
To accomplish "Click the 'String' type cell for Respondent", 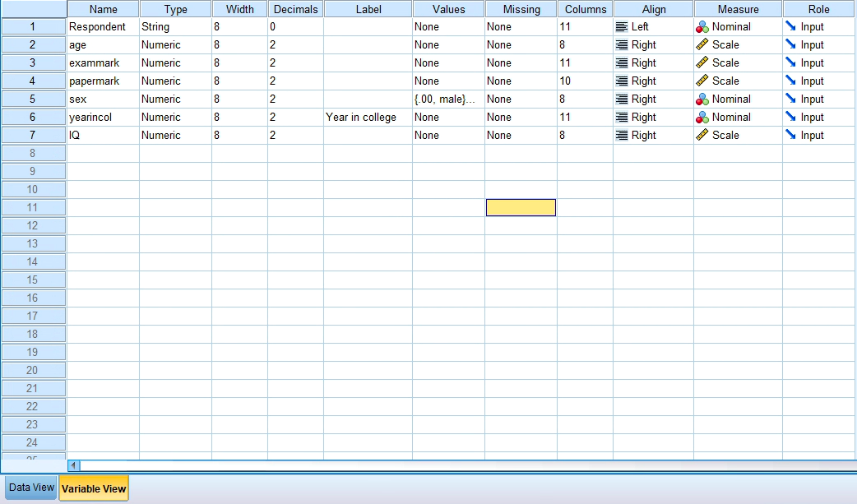I will (x=175, y=27).
